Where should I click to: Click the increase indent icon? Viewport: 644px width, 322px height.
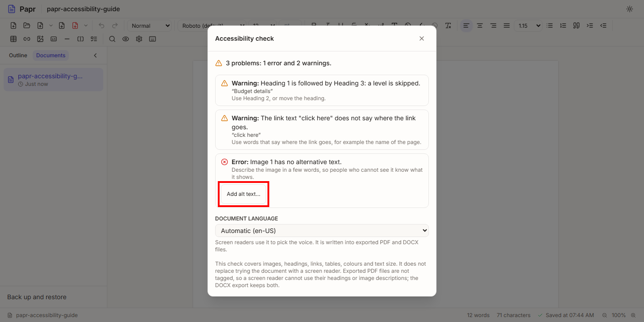(x=590, y=25)
